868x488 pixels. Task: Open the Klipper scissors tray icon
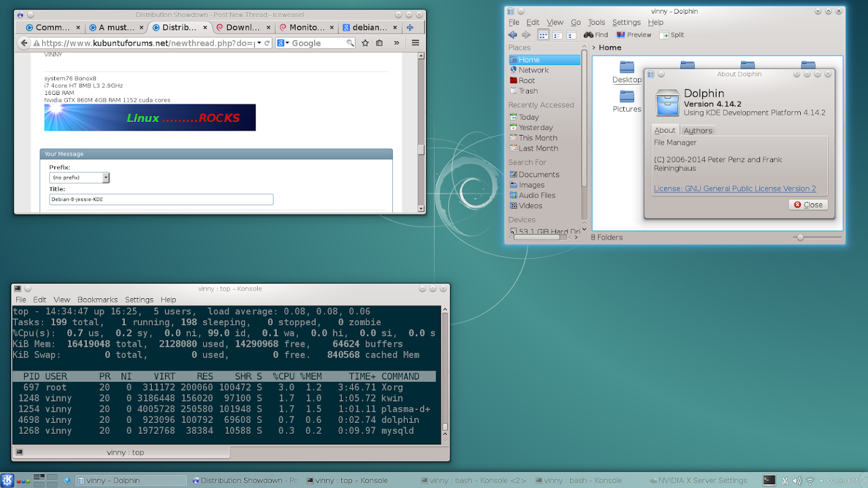[785, 481]
